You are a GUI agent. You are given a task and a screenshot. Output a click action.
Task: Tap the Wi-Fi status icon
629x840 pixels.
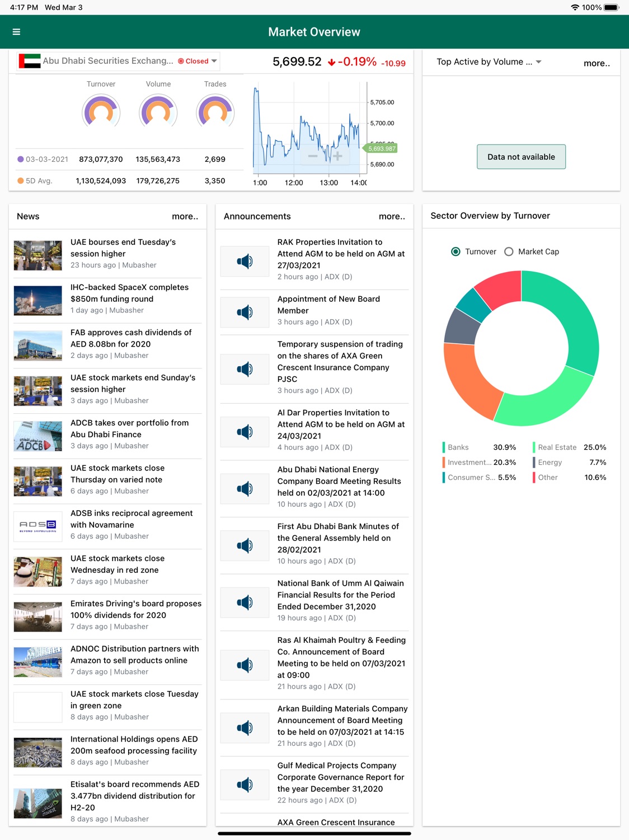(575, 7)
